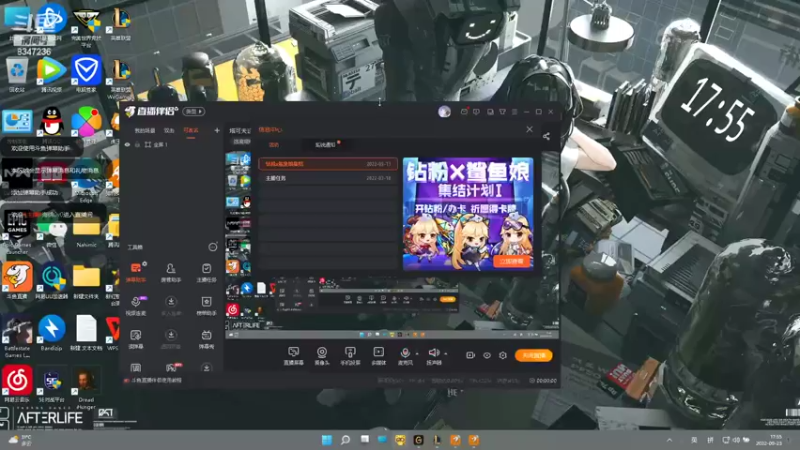Open the barrage assistant tool in toolbox
Image resolution: width=800 pixels, height=450 pixels.
pos(136,272)
